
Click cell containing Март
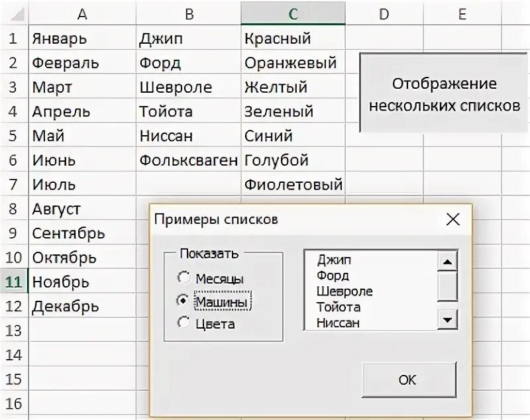(82, 87)
